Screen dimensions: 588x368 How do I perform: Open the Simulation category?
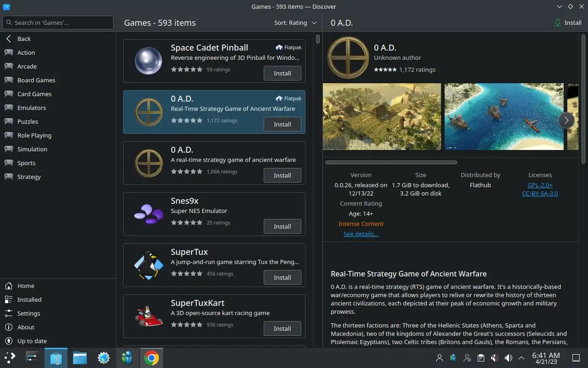pyautogui.click(x=58, y=149)
